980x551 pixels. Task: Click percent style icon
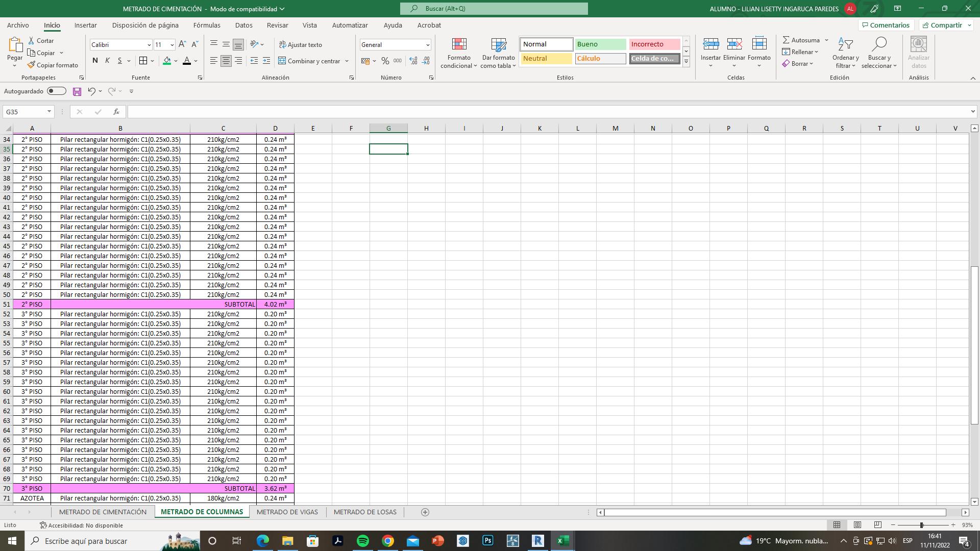(x=385, y=61)
